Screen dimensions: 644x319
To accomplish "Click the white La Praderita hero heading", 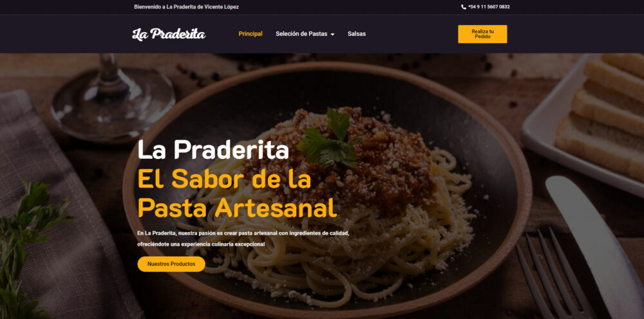I will (213, 150).
